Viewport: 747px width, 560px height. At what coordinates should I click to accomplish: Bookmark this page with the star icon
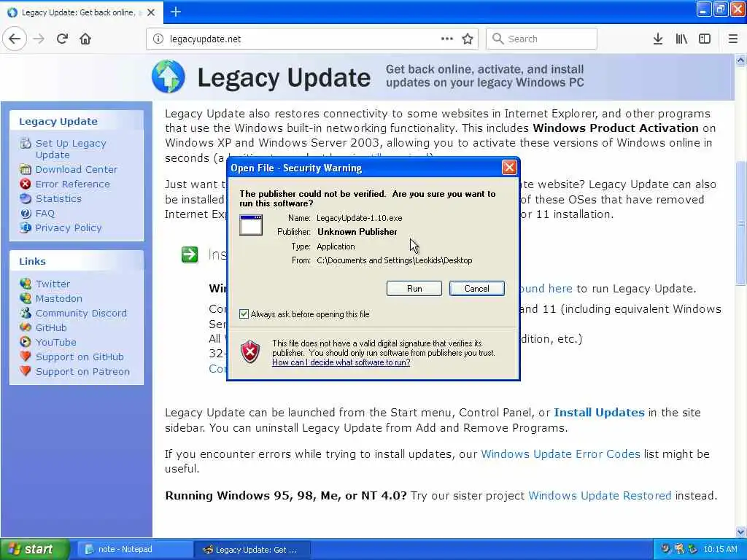pyautogui.click(x=468, y=39)
